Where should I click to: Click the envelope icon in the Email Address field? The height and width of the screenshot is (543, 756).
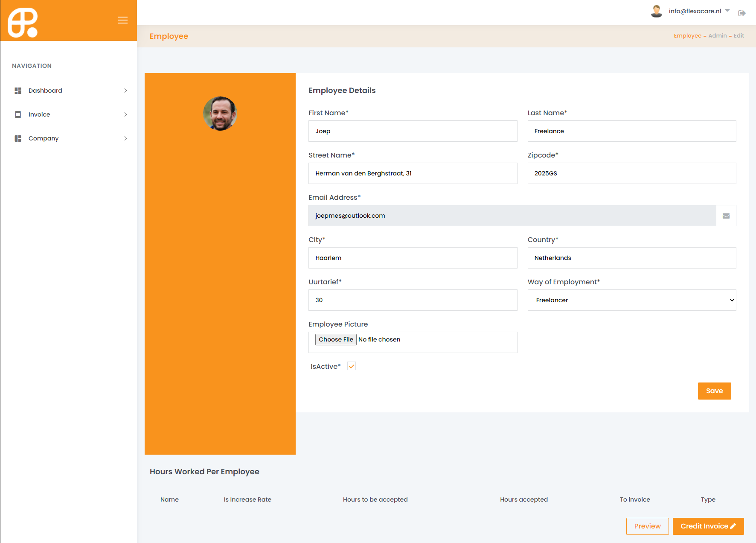coord(726,216)
